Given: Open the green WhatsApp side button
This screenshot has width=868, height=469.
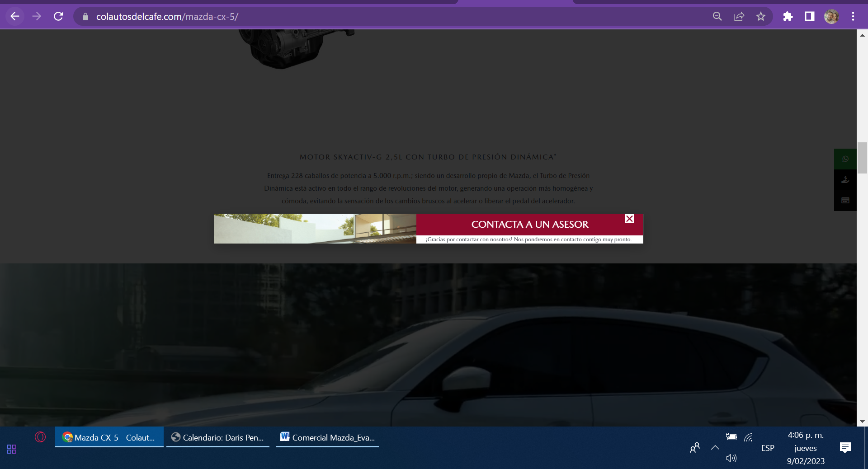Looking at the screenshot, I should coord(845,159).
